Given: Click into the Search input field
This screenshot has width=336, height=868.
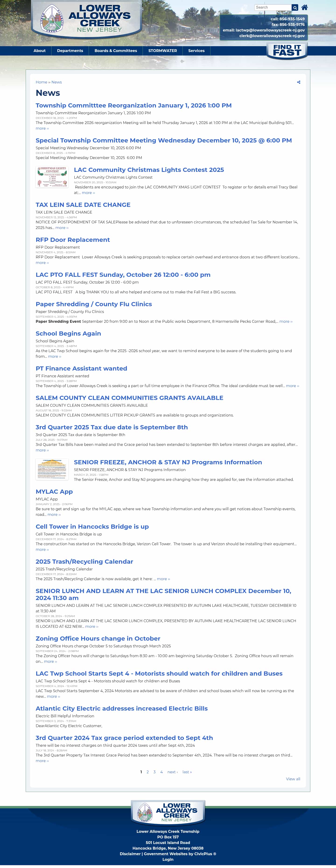Looking at the screenshot, I should (x=273, y=7).
